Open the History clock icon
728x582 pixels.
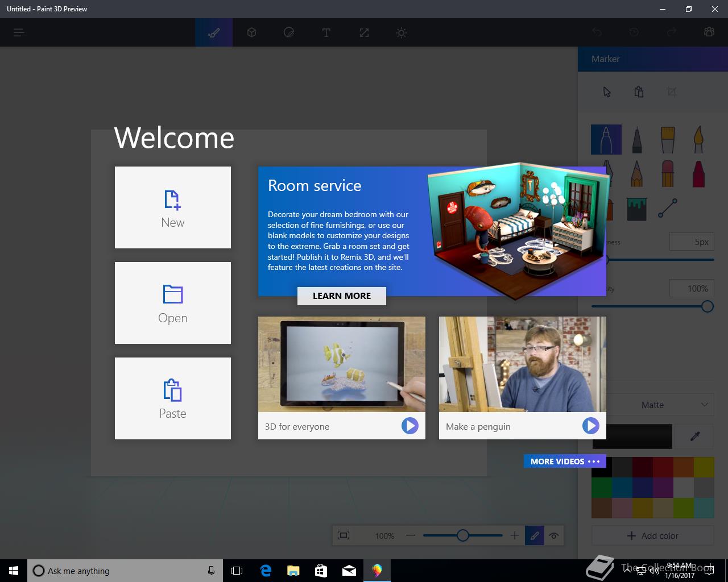[634, 32]
